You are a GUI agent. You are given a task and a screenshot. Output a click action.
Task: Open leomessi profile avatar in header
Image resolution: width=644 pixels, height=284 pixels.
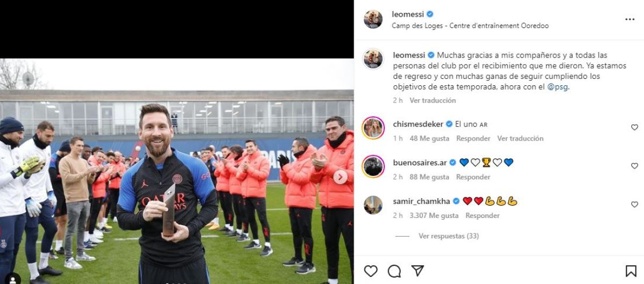[x=373, y=19]
